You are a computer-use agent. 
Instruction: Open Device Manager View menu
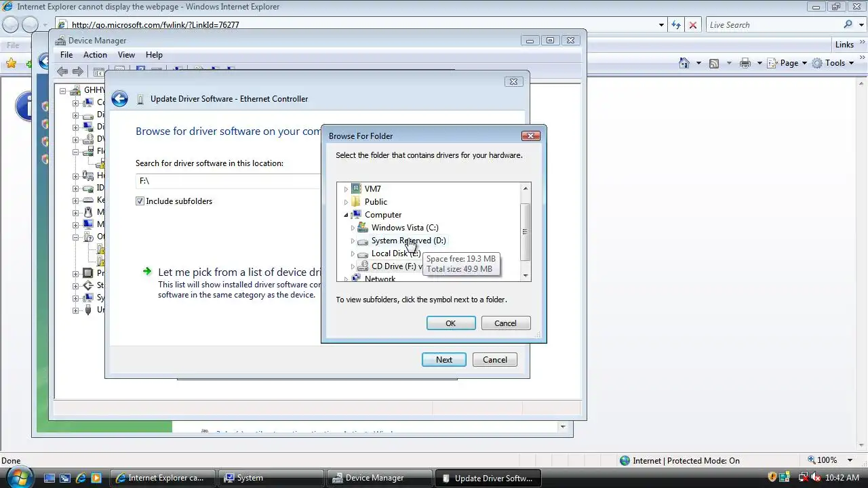click(126, 55)
